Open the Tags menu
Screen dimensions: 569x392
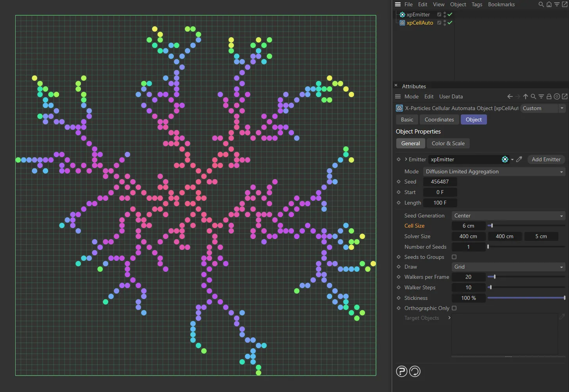pyautogui.click(x=476, y=4)
